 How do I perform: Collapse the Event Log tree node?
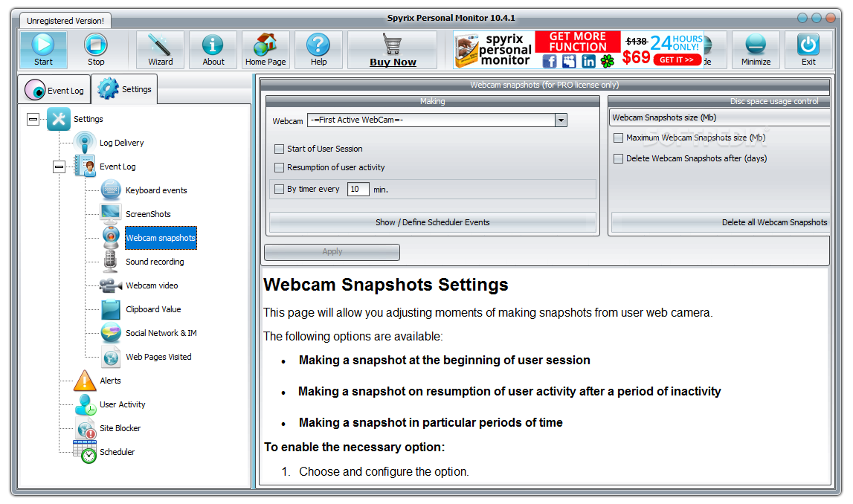pyautogui.click(x=59, y=167)
